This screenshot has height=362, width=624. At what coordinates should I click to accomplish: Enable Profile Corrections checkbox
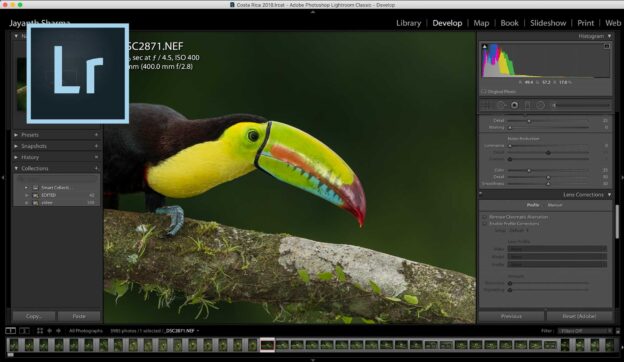484,224
